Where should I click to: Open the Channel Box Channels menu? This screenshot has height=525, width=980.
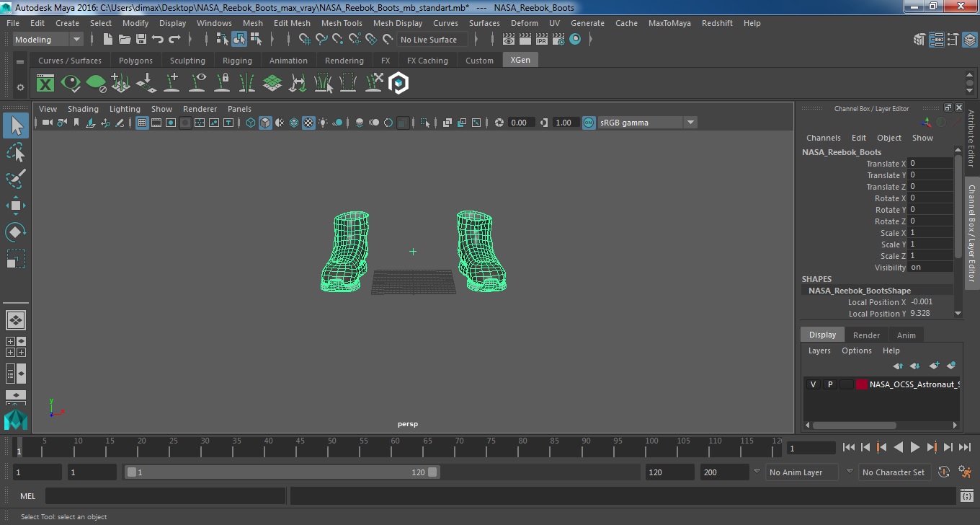tap(824, 138)
